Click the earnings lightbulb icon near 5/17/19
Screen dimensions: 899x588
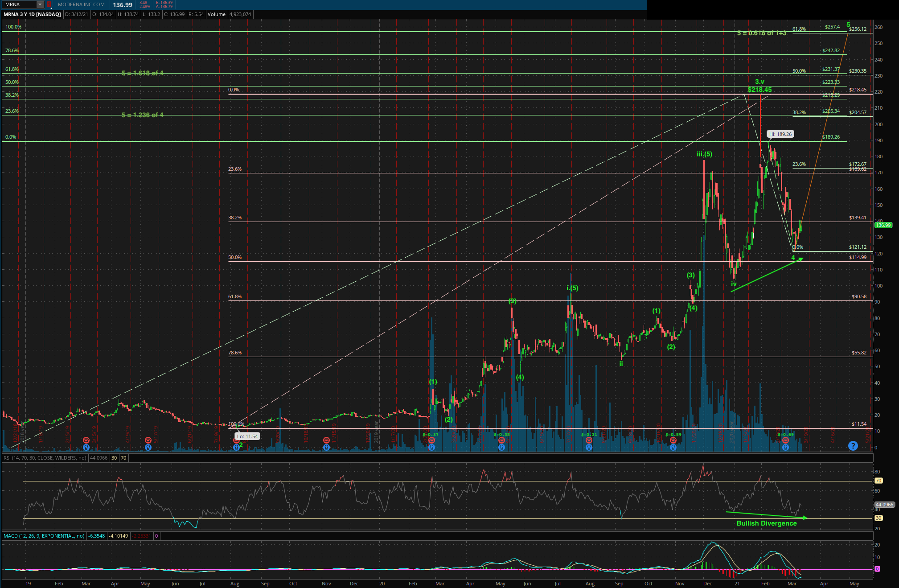pyautogui.click(x=148, y=447)
